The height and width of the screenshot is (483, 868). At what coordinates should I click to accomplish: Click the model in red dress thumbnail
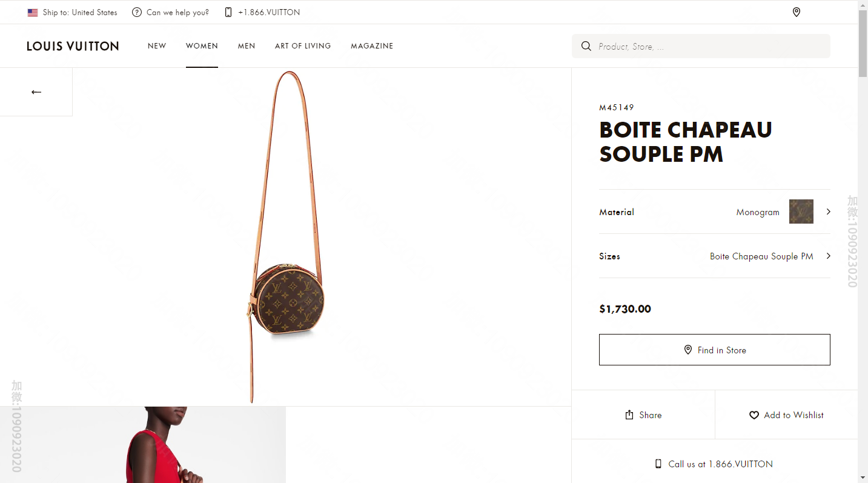(143, 445)
